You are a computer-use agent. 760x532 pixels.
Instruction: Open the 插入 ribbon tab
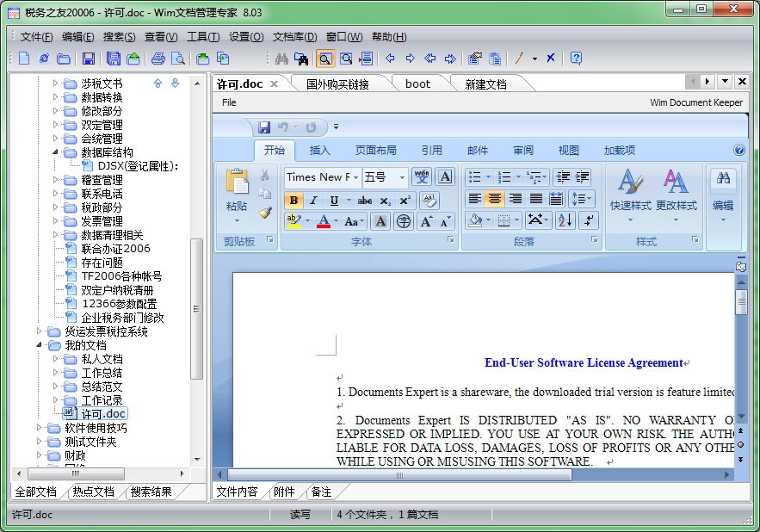click(320, 151)
